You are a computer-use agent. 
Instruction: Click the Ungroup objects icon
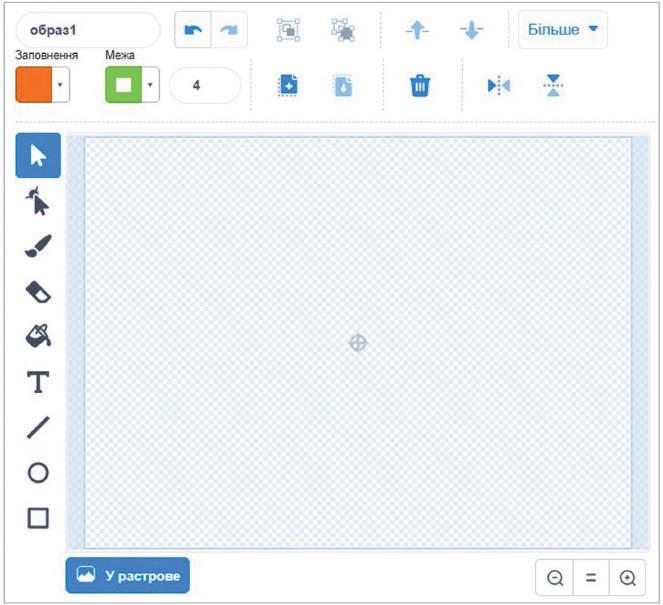point(342,30)
